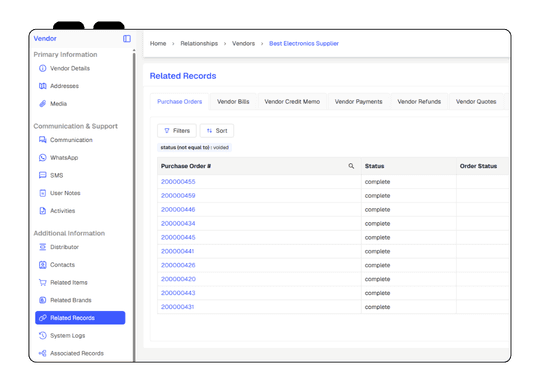
Task: Select Contacts in sidebar
Action: click(x=62, y=264)
